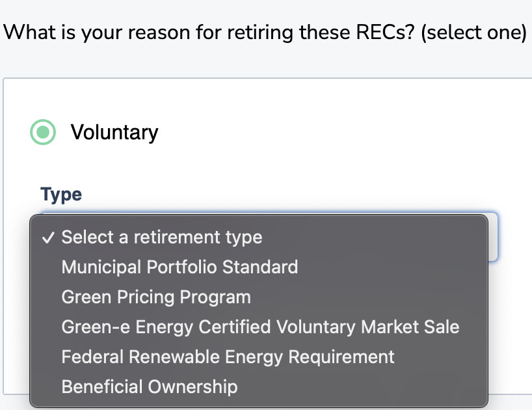This screenshot has width=532, height=410.
Task: Click the Type field label
Action: [x=61, y=194]
